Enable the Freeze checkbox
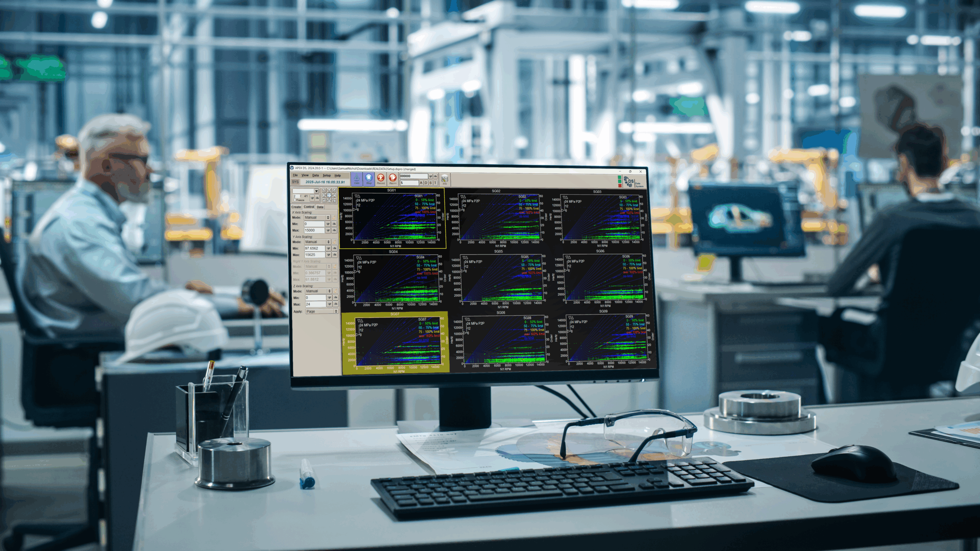980x551 pixels. [295, 200]
